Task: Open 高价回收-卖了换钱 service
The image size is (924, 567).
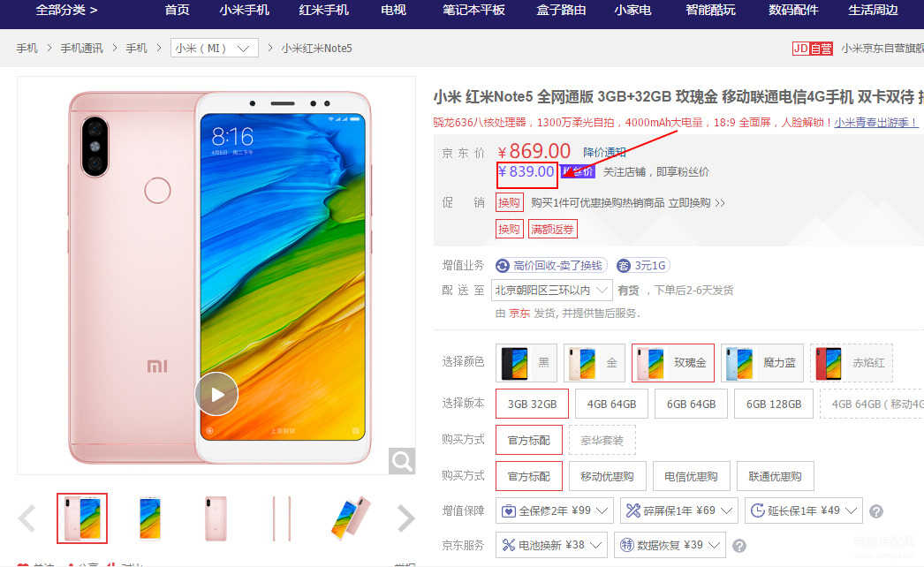Action: point(550,266)
